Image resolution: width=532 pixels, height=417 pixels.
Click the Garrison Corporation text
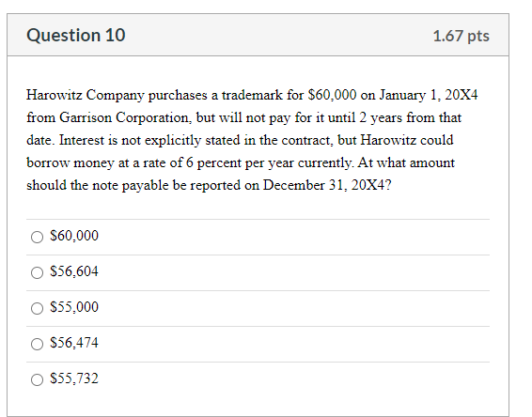click(x=124, y=117)
